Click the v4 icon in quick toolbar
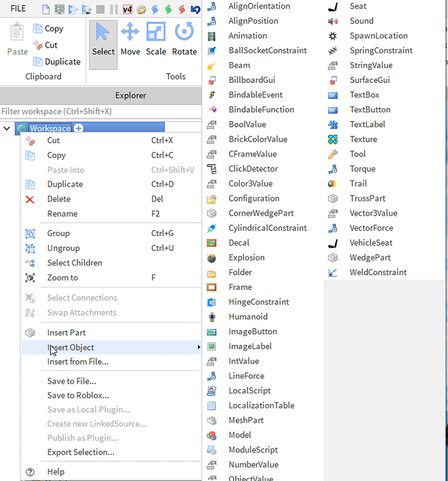Image resolution: width=448 pixels, height=481 pixels. click(x=128, y=10)
